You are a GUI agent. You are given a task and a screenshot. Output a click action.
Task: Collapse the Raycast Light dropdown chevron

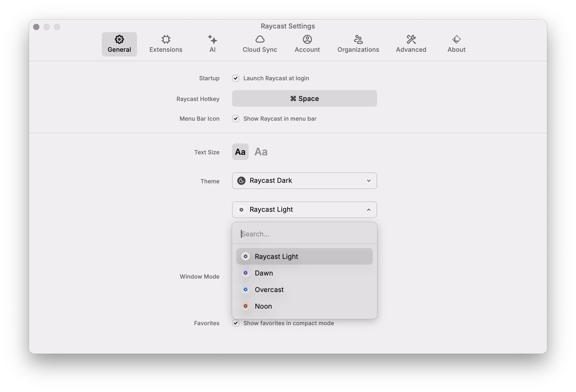[x=369, y=210]
